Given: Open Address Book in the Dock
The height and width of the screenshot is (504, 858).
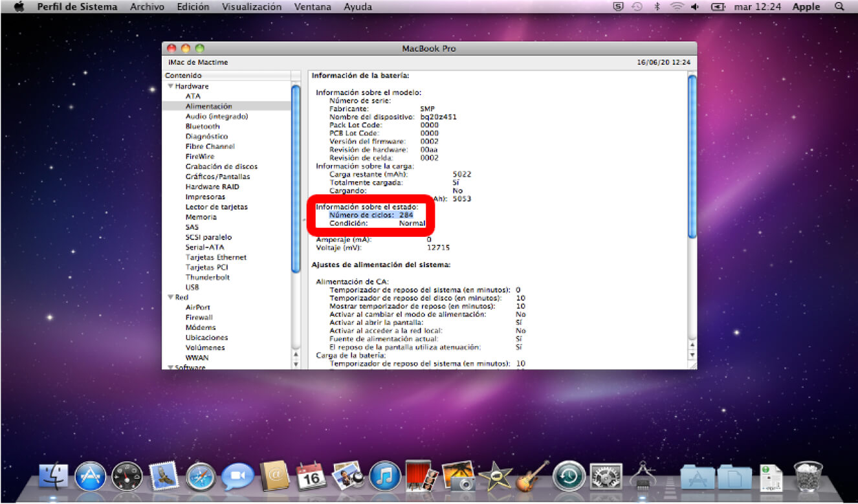Looking at the screenshot, I should [274, 477].
